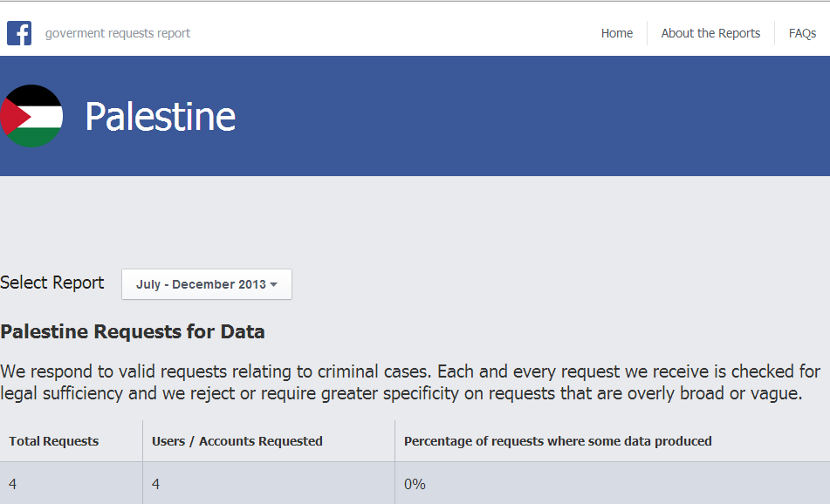Click the 0% data produced cell

(x=415, y=484)
